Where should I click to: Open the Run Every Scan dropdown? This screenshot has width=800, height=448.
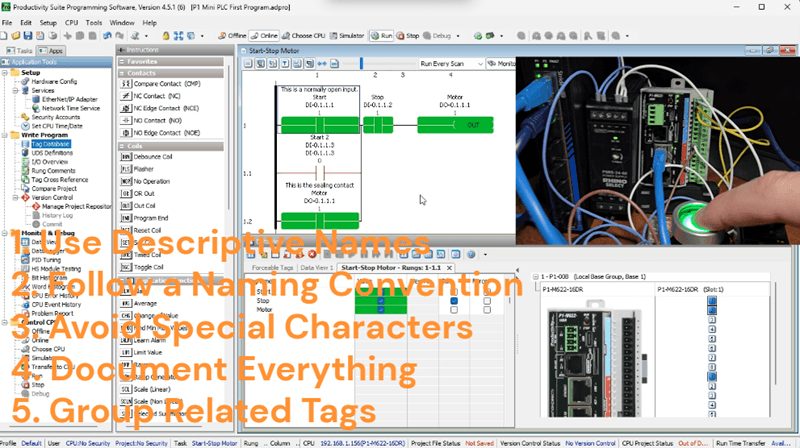tap(451, 64)
